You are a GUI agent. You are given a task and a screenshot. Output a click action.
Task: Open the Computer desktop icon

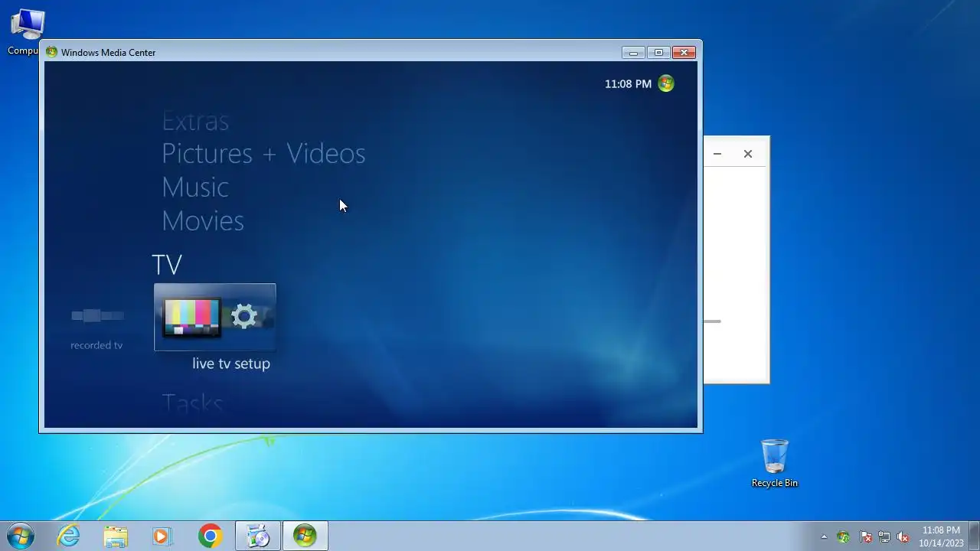[x=27, y=32]
